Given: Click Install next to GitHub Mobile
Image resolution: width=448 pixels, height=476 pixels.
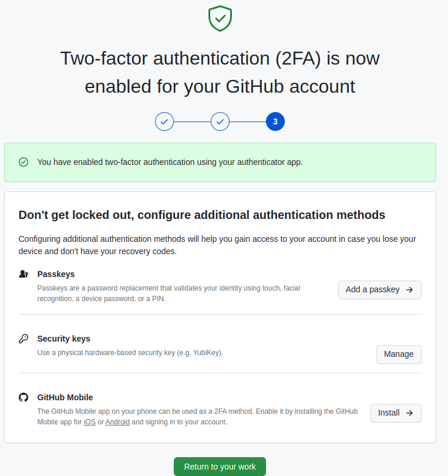Looking at the screenshot, I should 396,413.
